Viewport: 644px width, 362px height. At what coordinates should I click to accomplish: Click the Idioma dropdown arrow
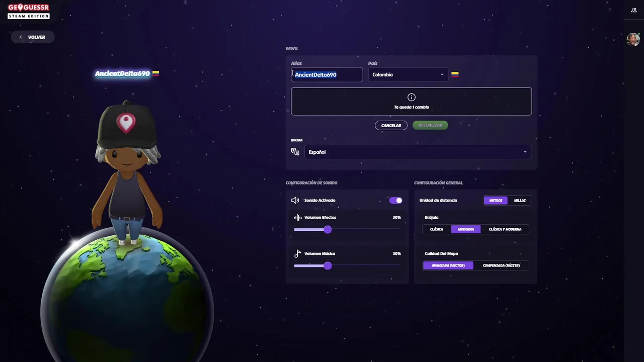[525, 152]
